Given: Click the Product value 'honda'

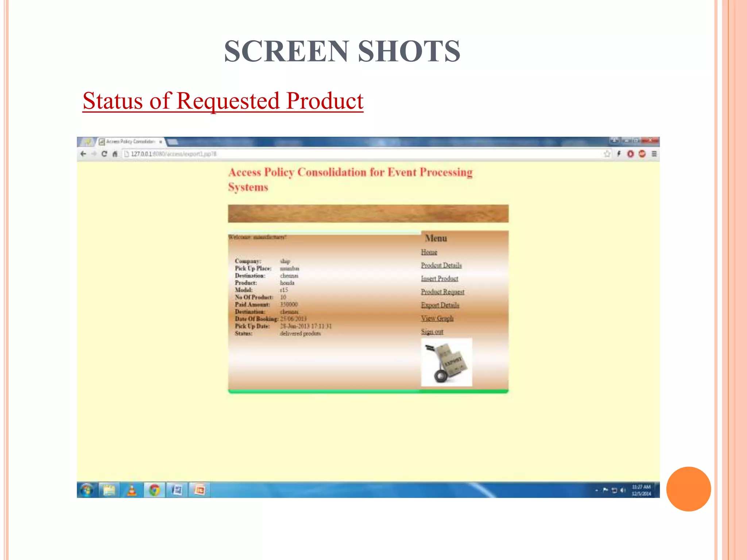Looking at the screenshot, I should pyautogui.click(x=287, y=283).
